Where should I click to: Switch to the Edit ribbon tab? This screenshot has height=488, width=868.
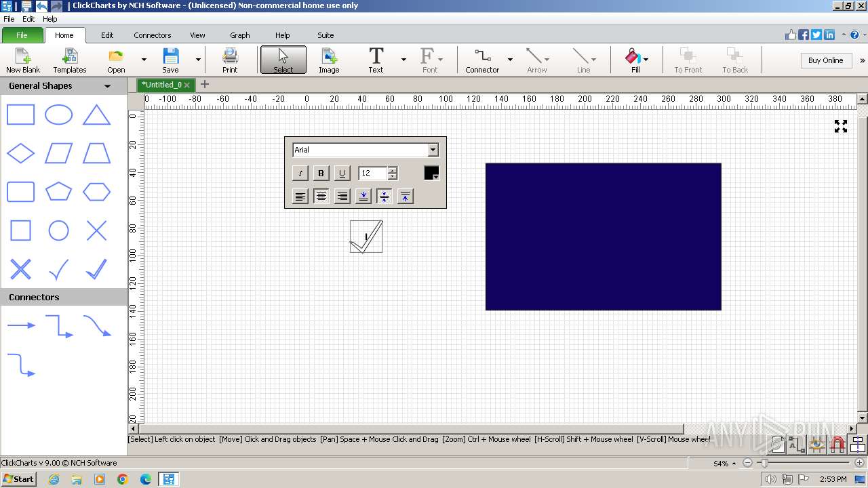[x=107, y=35]
